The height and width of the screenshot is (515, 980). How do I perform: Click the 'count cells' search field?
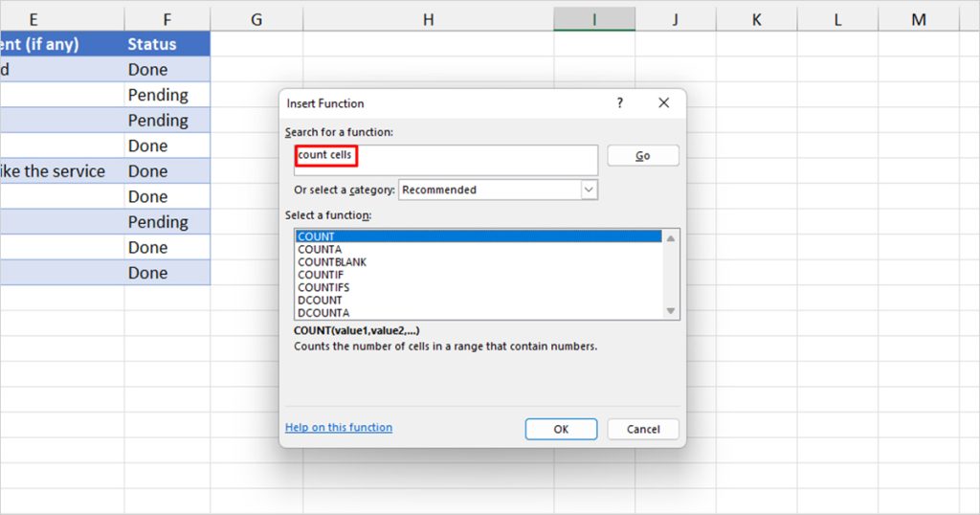[x=446, y=160]
